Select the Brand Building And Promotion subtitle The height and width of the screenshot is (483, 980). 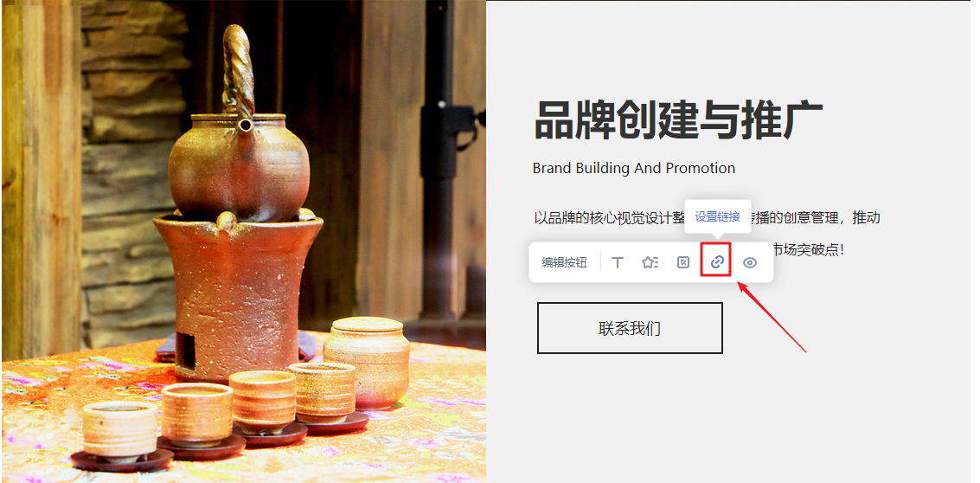tap(634, 168)
